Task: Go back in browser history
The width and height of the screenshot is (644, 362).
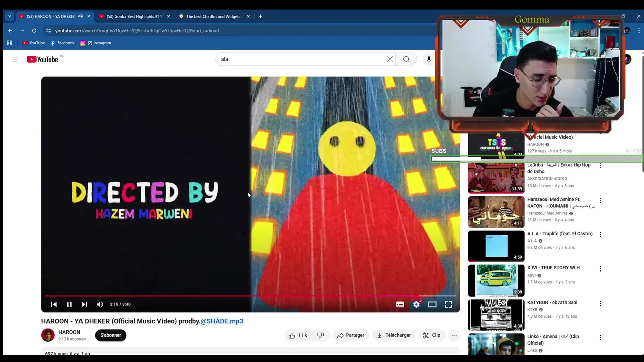Action: coord(10,31)
